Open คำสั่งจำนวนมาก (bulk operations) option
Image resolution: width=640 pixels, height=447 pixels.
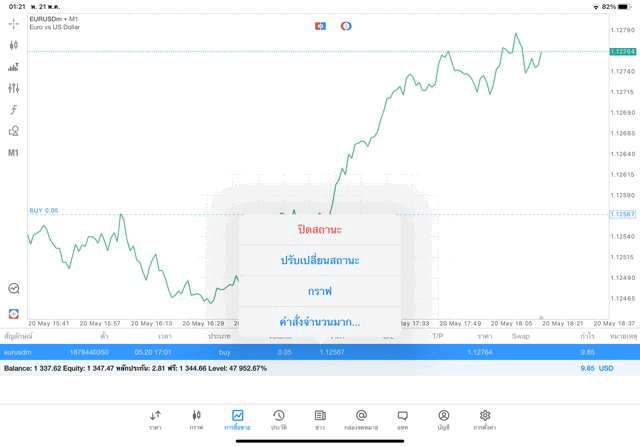(x=320, y=322)
